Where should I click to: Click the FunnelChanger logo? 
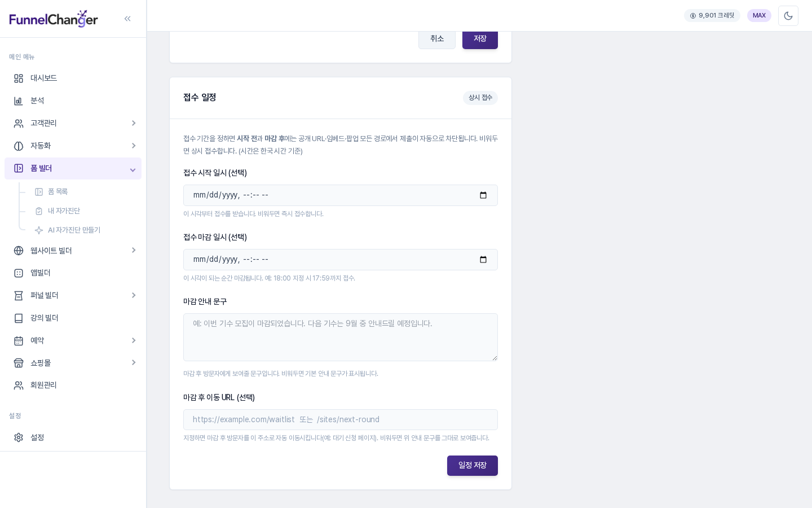pyautogui.click(x=54, y=19)
